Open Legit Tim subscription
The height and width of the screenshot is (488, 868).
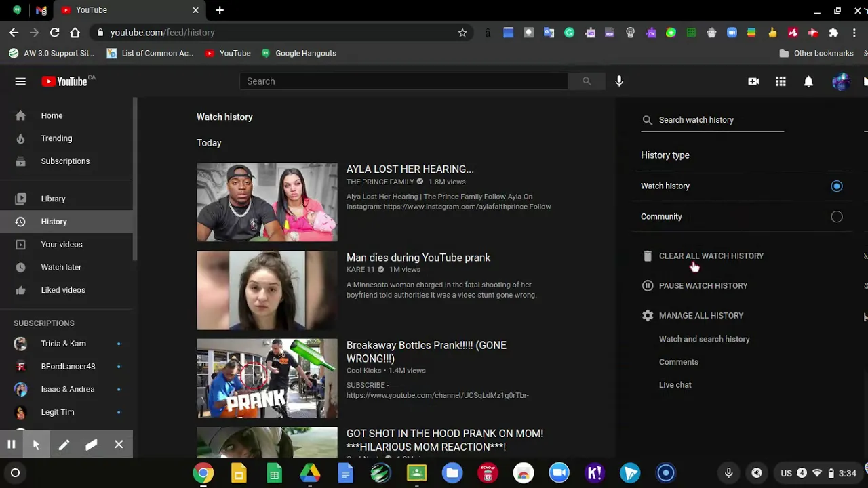click(66, 412)
